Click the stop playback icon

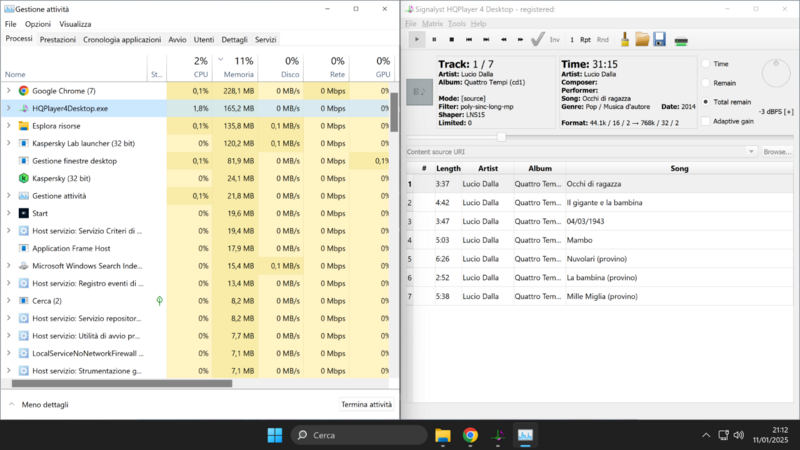coord(451,40)
